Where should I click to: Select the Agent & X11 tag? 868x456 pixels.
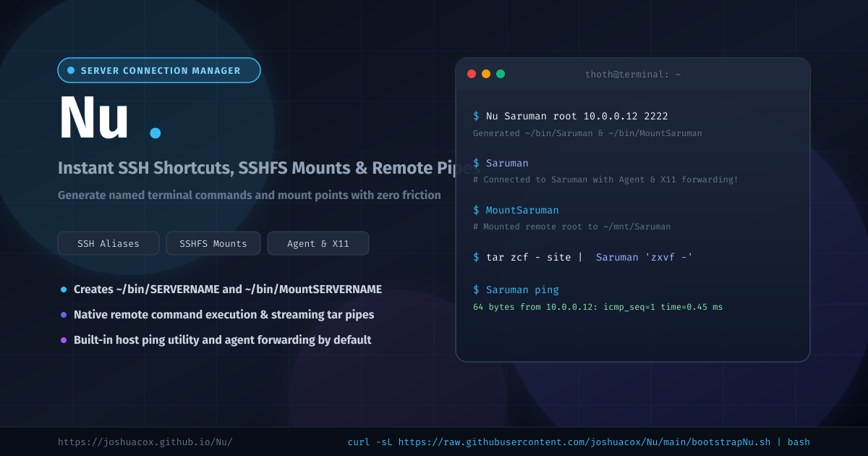318,243
